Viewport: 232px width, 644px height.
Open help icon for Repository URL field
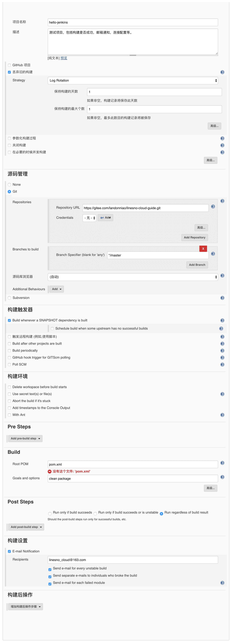[x=213, y=207]
